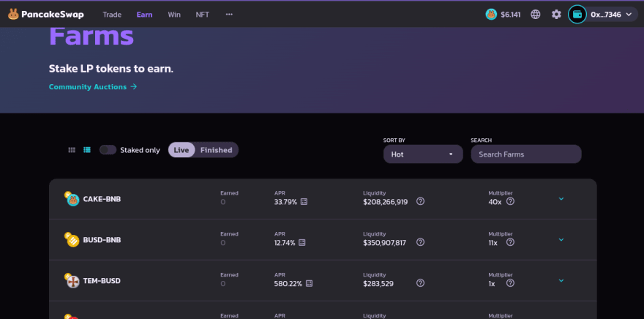Open APR calculator for TEM-BUSD

tap(310, 284)
